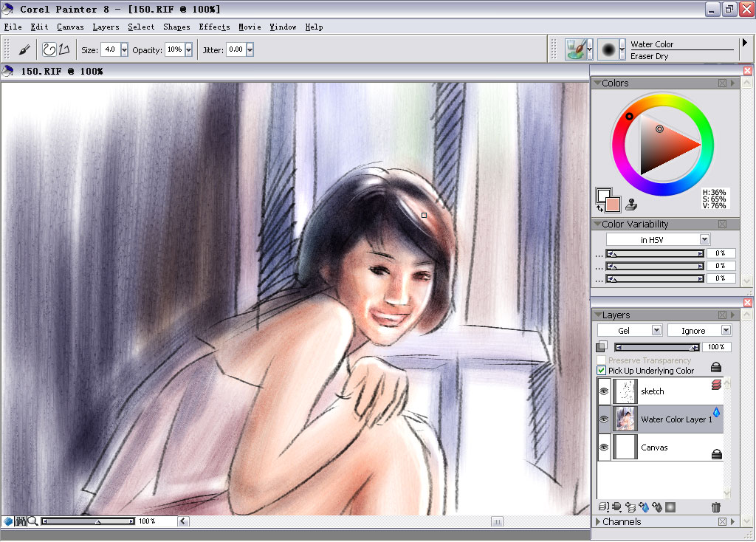
Task: Expand the Channels palette triangle
Action: (x=598, y=521)
